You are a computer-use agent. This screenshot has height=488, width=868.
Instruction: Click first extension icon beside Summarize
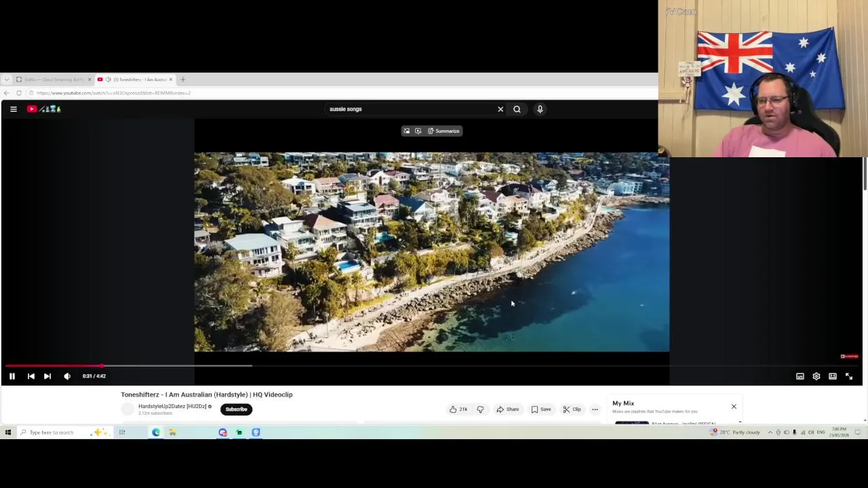pos(406,131)
